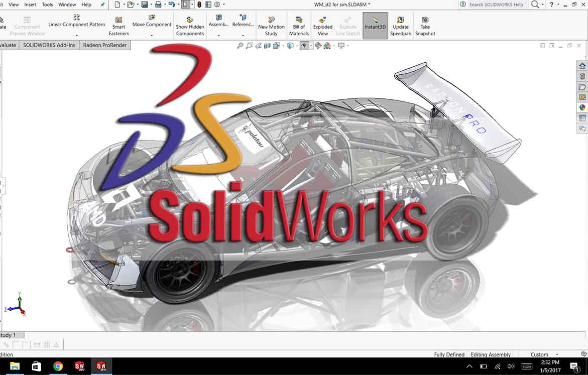
Task: Click the Update Speedpak tool
Action: pyautogui.click(x=401, y=26)
